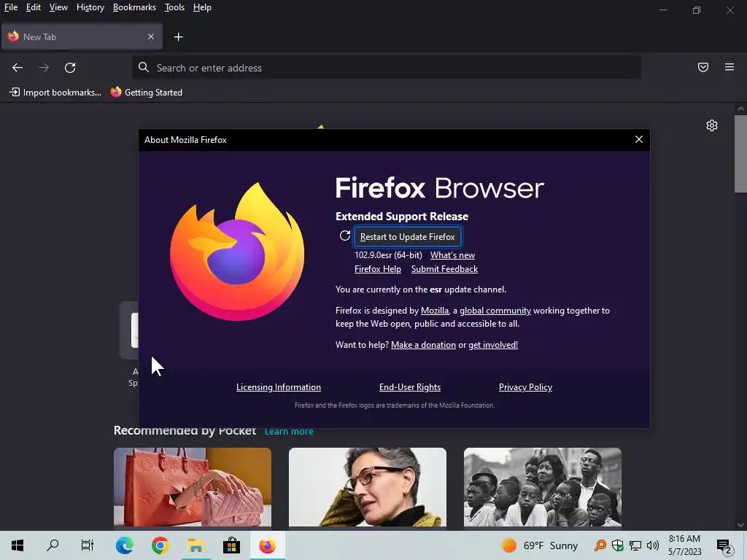747x560 pixels.
Task: Open Licensing Information link
Action: [279, 387]
